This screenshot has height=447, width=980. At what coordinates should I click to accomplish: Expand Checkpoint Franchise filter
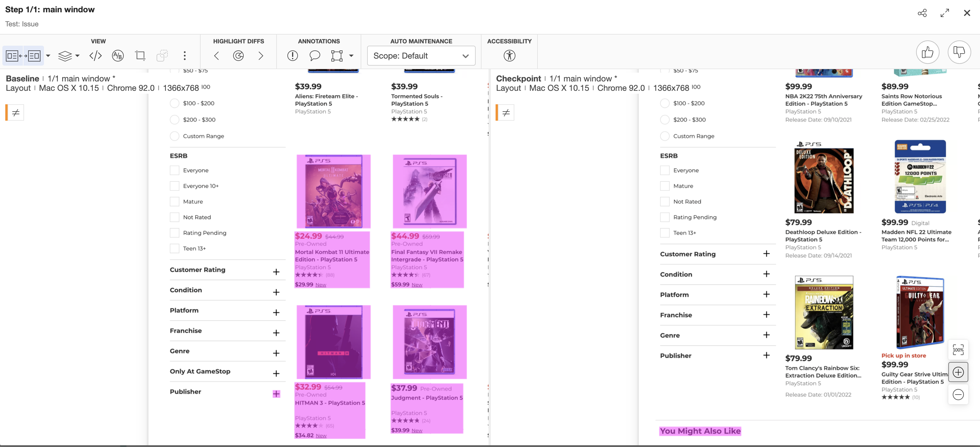click(x=767, y=315)
